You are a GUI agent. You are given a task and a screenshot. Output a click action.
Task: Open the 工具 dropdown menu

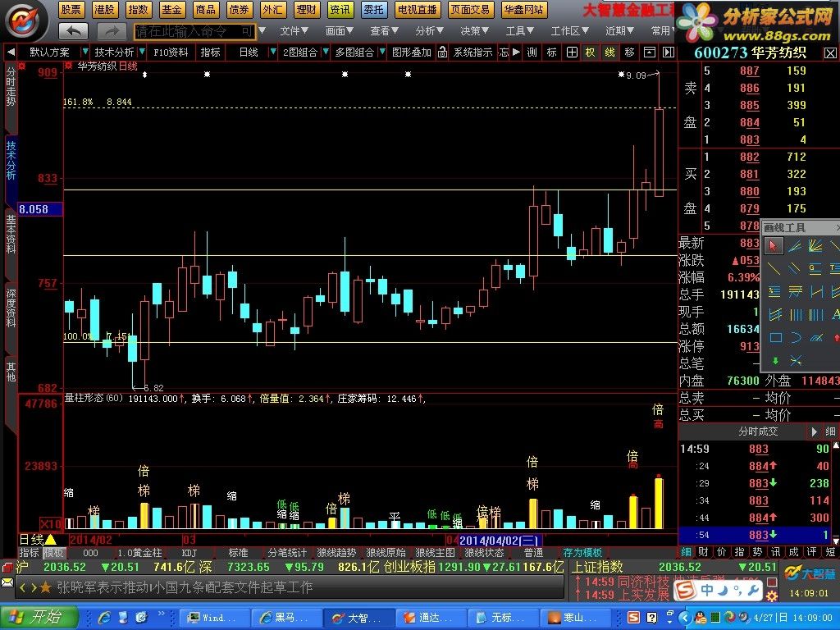pos(519,31)
